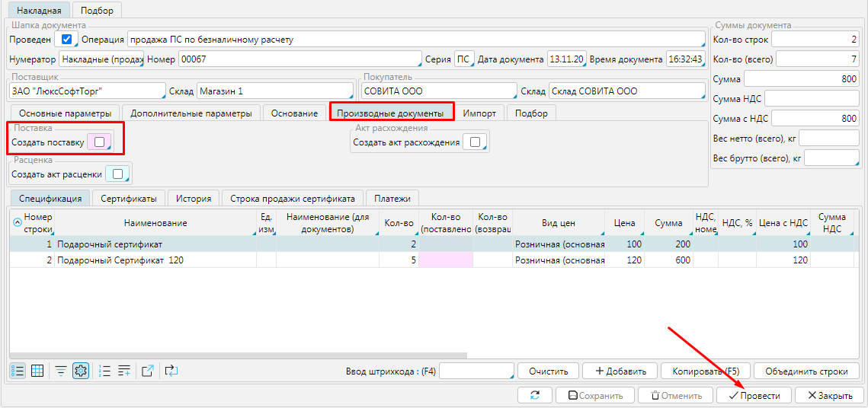Click the gear settings icon below the table
The width and height of the screenshot is (868, 408).
point(81,371)
